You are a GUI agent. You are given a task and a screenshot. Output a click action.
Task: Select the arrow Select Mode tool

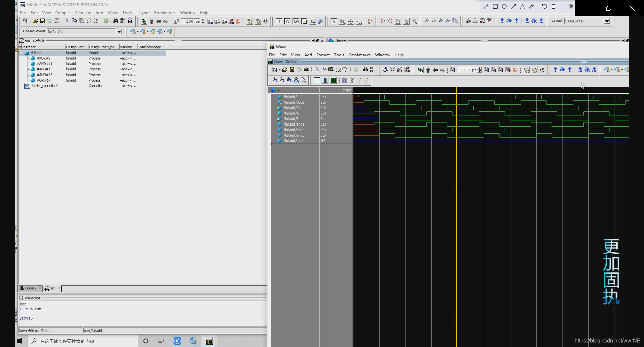334,21
